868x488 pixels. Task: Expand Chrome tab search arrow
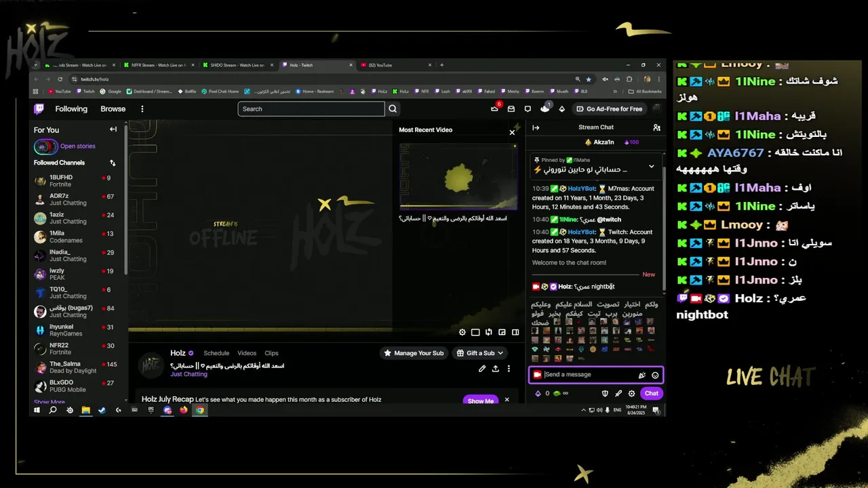tap(36, 65)
